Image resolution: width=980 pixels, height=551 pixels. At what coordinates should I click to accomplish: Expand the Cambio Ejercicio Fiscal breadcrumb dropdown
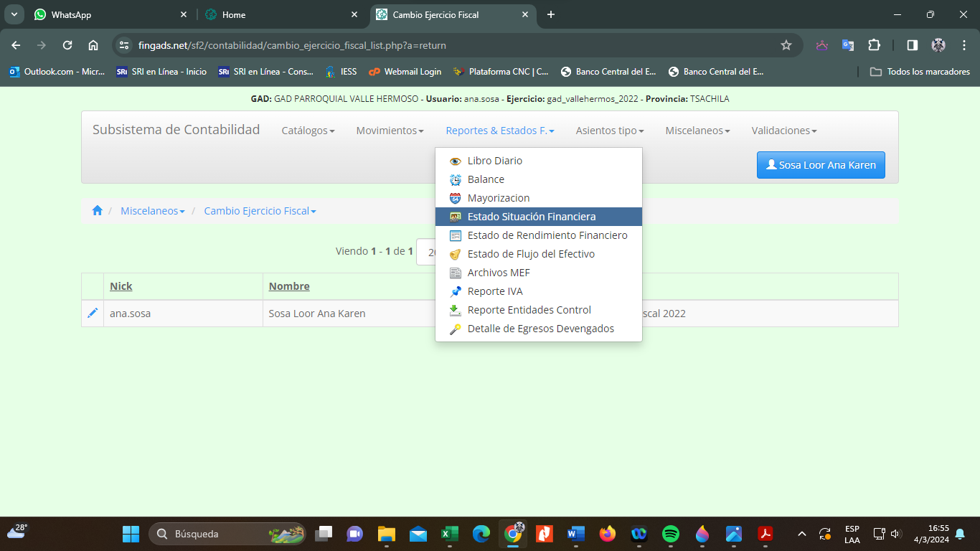click(x=260, y=211)
